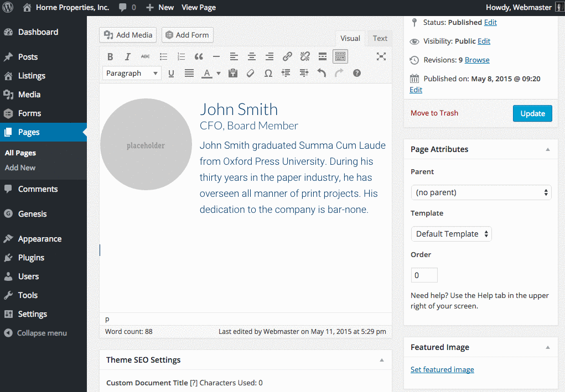Collapse the Theme SEO Settings panel
This screenshot has height=392, width=565.
click(382, 360)
